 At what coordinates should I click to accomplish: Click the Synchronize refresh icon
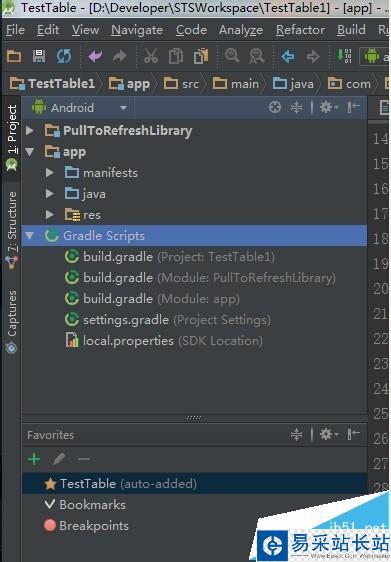point(64,56)
